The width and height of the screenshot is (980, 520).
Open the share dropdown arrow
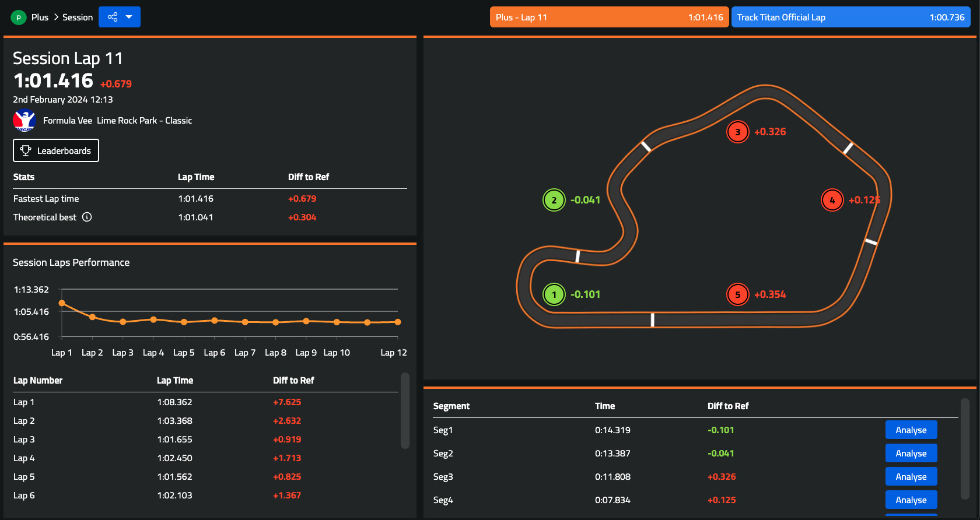[x=129, y=17]
